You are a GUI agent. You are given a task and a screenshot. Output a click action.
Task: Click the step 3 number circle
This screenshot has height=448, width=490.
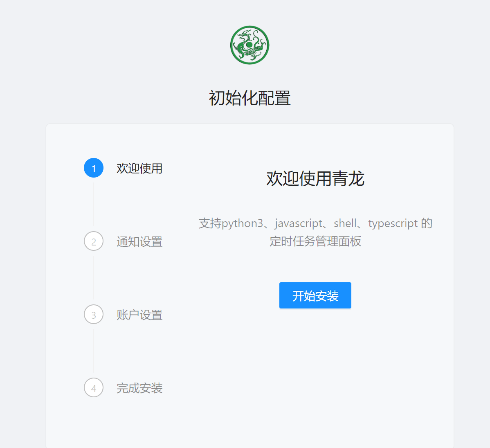94,314
